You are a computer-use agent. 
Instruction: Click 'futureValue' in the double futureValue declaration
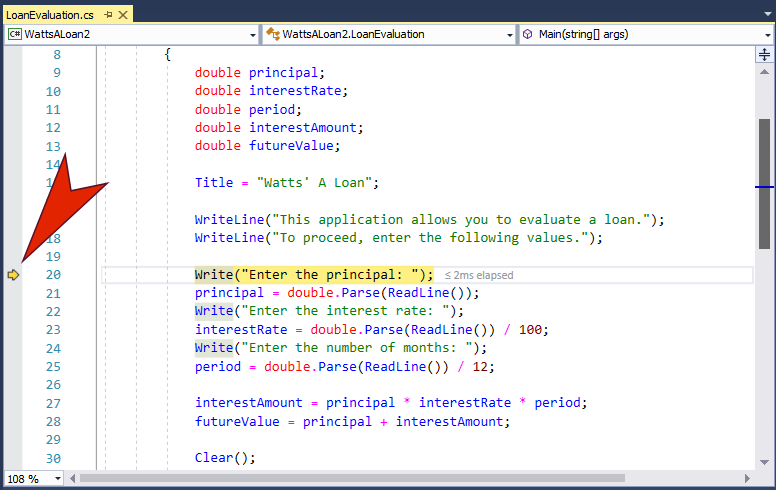point(291,146)
